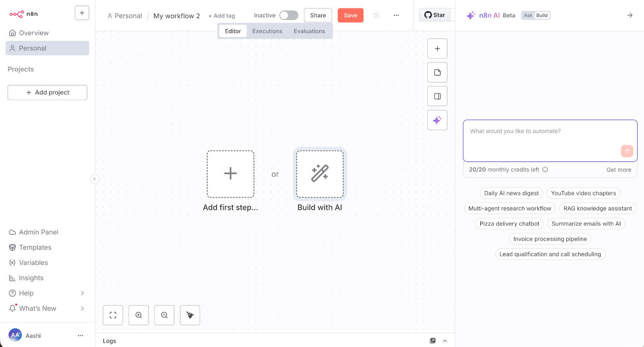
Task: Click the tidy up workflow button
Action: (x=190, y=315)
